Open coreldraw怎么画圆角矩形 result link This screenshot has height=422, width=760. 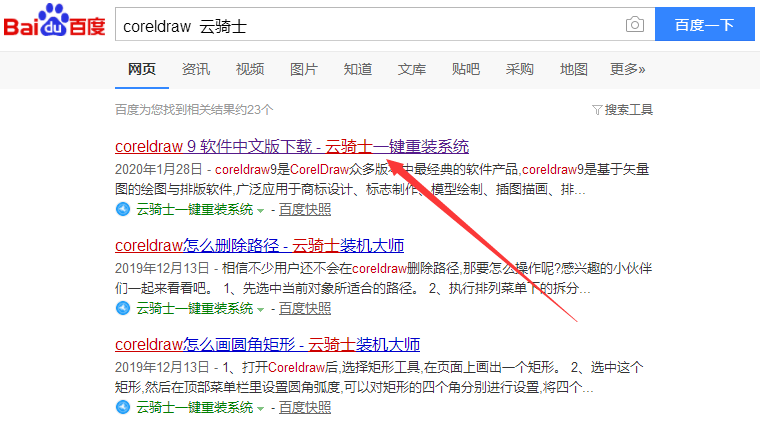(x=267, y=344)
